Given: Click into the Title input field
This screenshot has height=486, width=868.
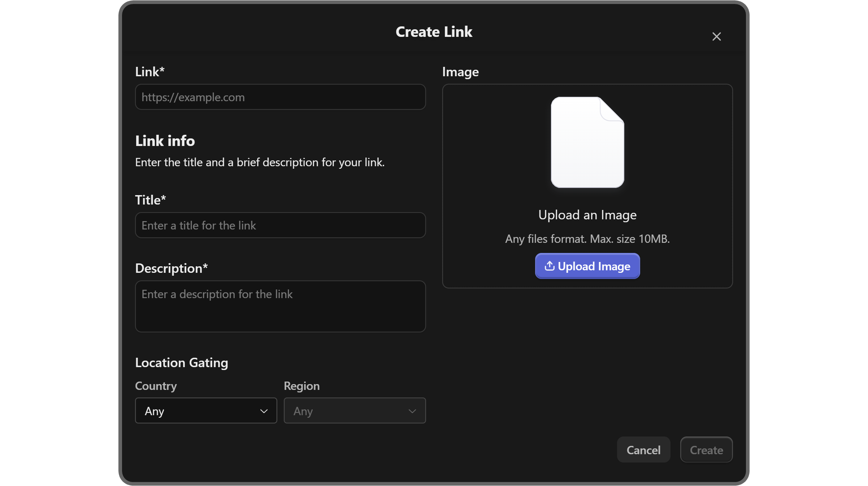Looking at the screenshot, I should pos(280,225).
